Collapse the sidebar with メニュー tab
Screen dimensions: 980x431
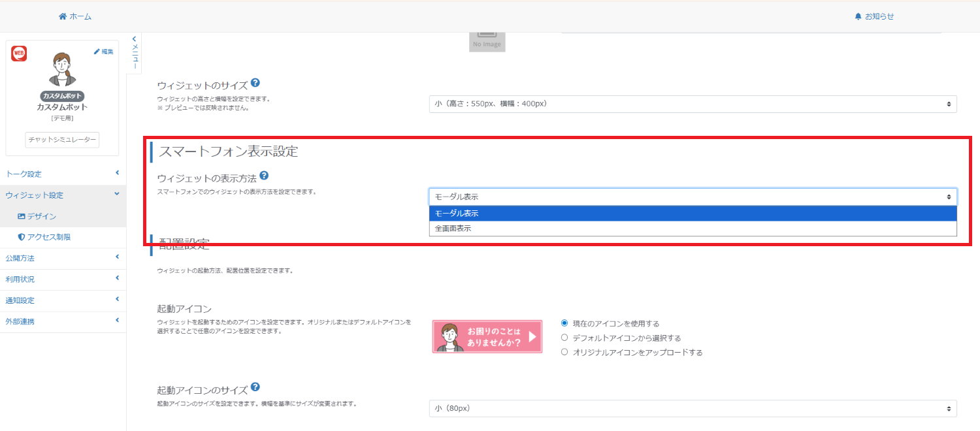[135, 52]
